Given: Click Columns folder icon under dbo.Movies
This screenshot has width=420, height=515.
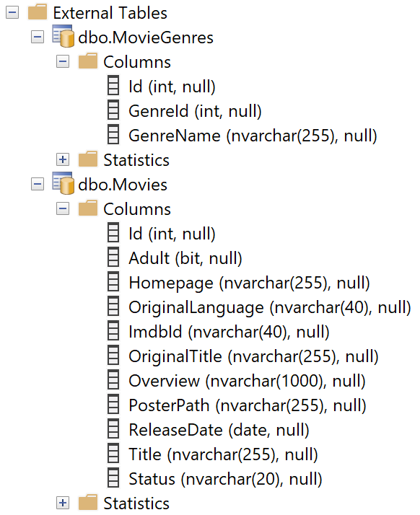Looking at the screenshot, I should click(88, 208).
